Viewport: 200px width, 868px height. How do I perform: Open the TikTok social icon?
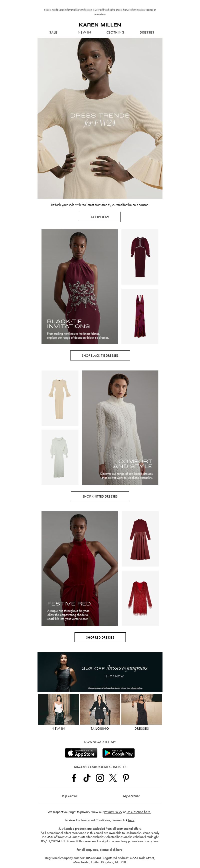pyautogui.click(x=87, y=777)
